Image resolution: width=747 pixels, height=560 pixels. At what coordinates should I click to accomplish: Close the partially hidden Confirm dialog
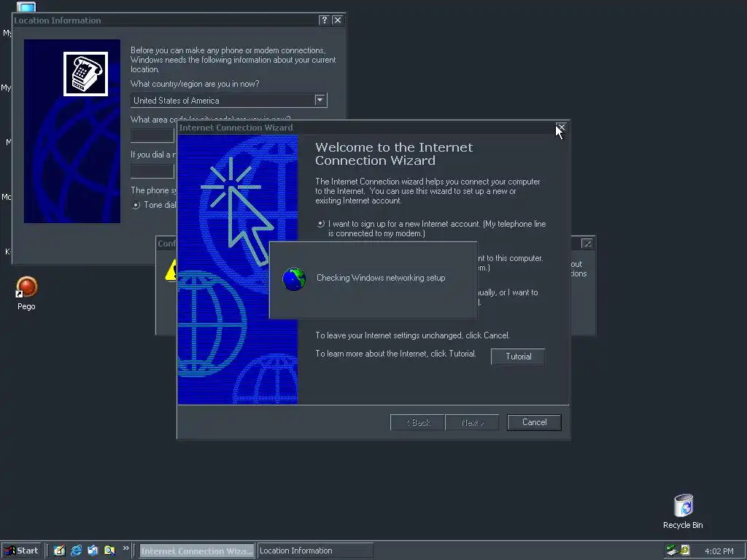pos(587,244)
